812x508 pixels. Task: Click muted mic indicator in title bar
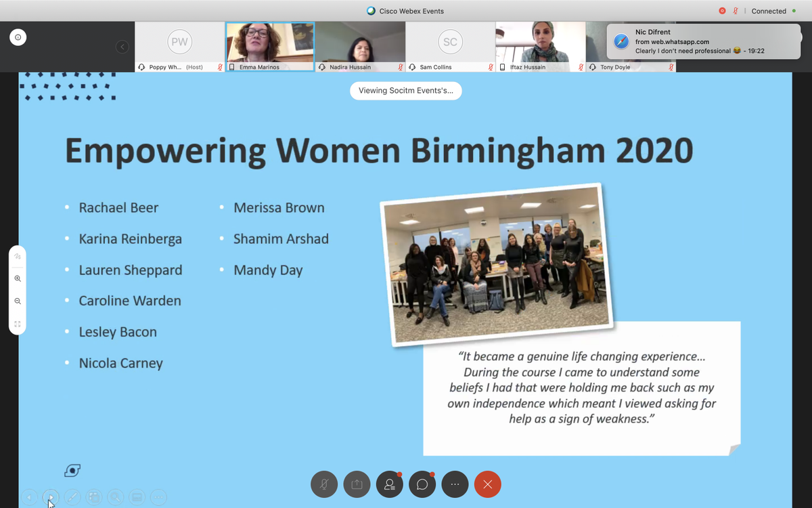click(x=735, y=11)
